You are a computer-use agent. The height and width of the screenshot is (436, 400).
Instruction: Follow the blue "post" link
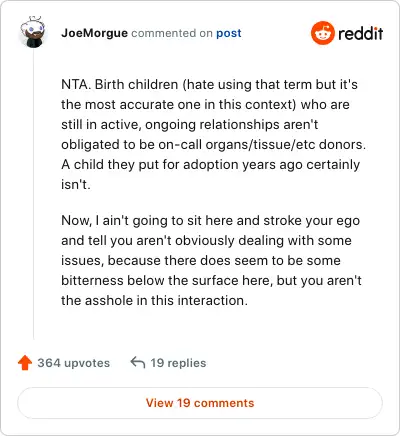click(229, 33)
